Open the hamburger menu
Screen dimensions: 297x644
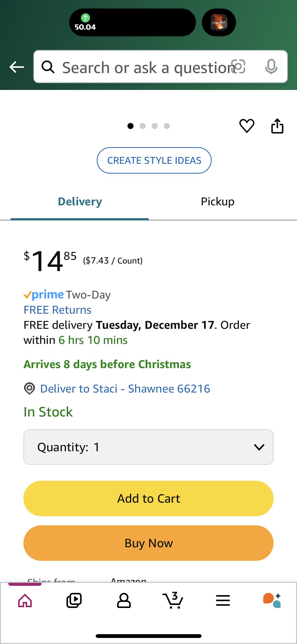tap(223, 601)
